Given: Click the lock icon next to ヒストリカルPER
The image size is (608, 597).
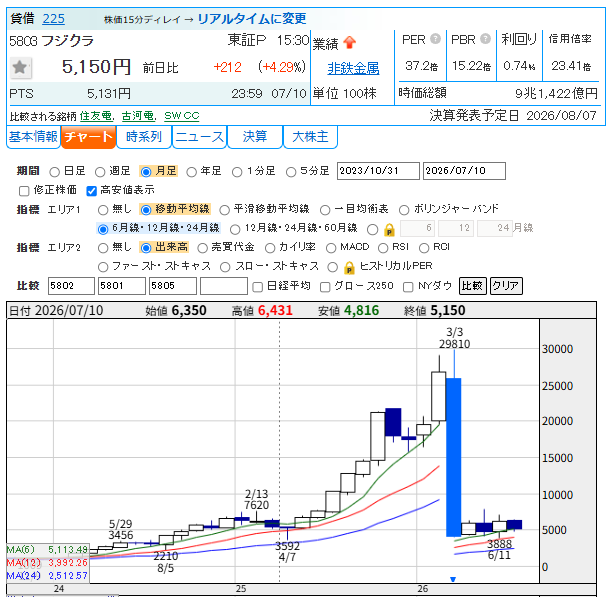Looking at the screenshot, I should (x=349, y=267).
